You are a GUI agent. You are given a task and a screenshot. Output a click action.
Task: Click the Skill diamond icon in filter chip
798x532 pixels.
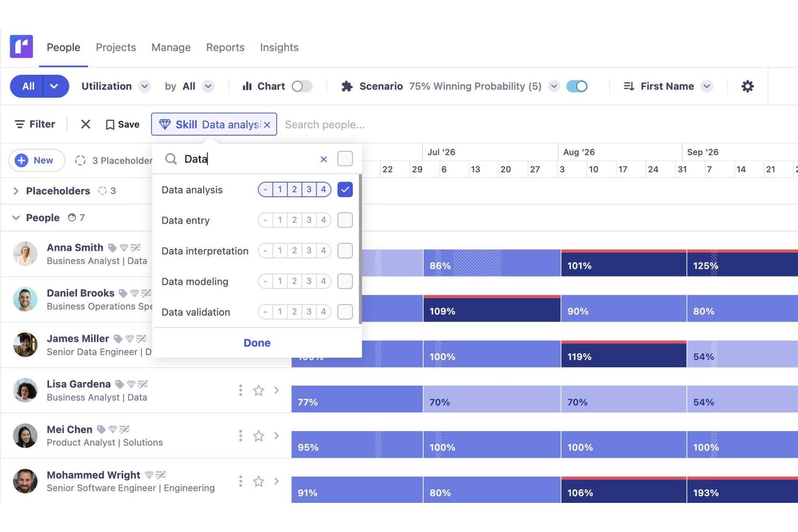[165, 125]
